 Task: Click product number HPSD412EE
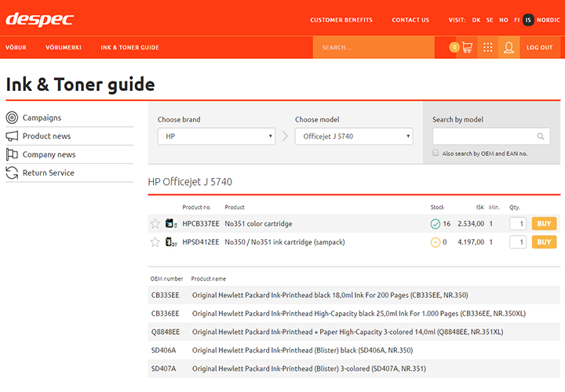click(x=201, y=242)
